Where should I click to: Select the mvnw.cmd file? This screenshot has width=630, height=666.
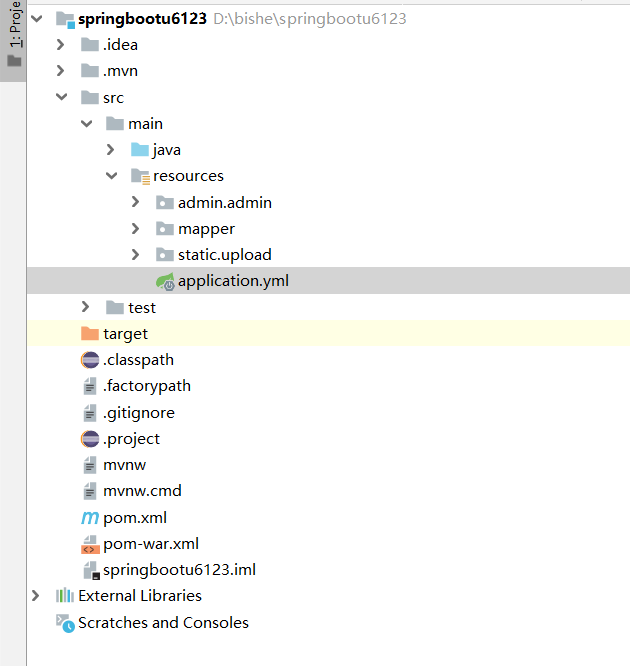(142, 491)
